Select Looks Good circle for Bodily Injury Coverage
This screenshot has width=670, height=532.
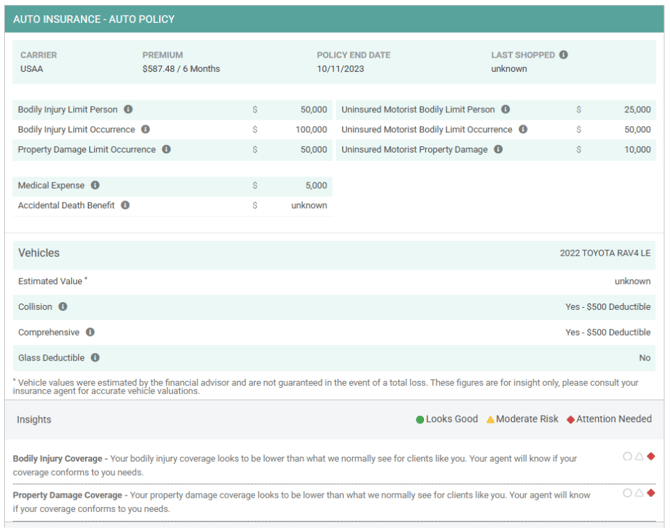point(627,456)
